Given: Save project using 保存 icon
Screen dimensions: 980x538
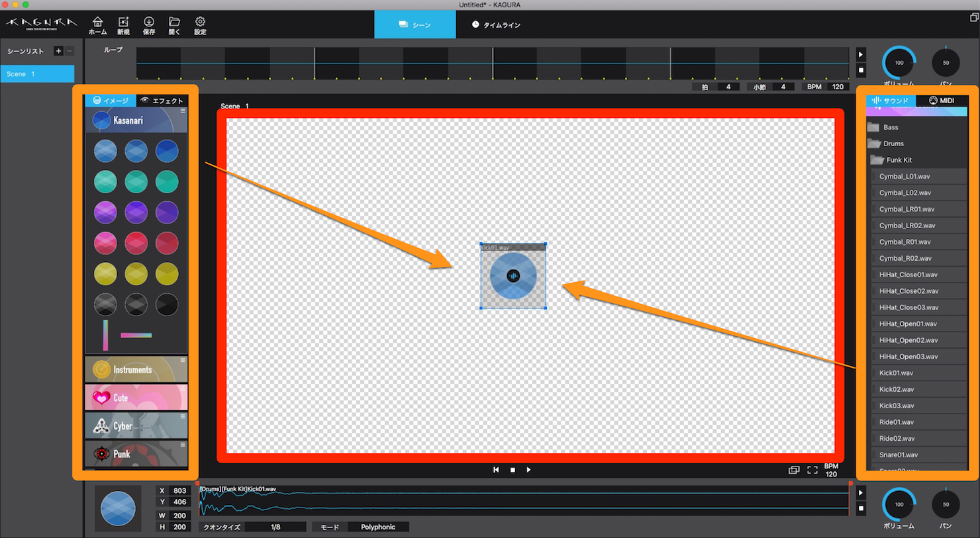Looking at the screenshot, I should coord(149,25).
